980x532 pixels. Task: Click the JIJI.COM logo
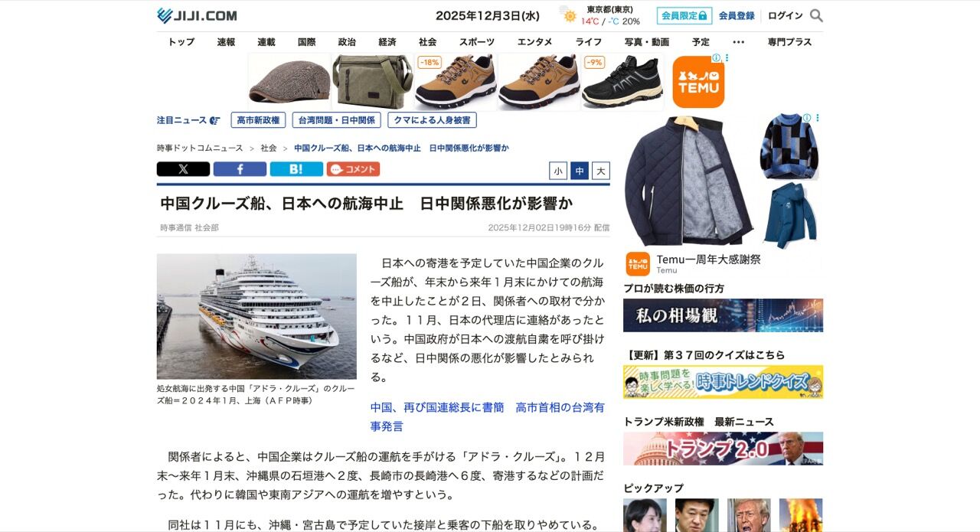click(197, 15)
